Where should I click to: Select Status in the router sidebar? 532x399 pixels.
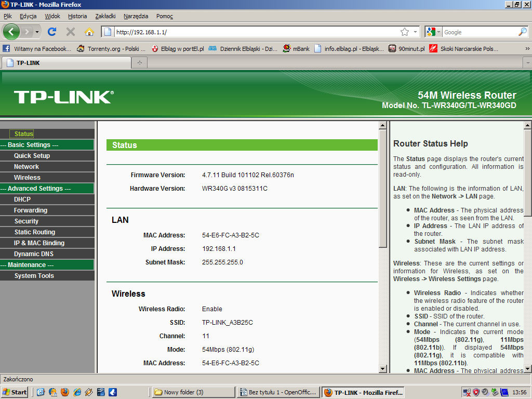point(24,134)
